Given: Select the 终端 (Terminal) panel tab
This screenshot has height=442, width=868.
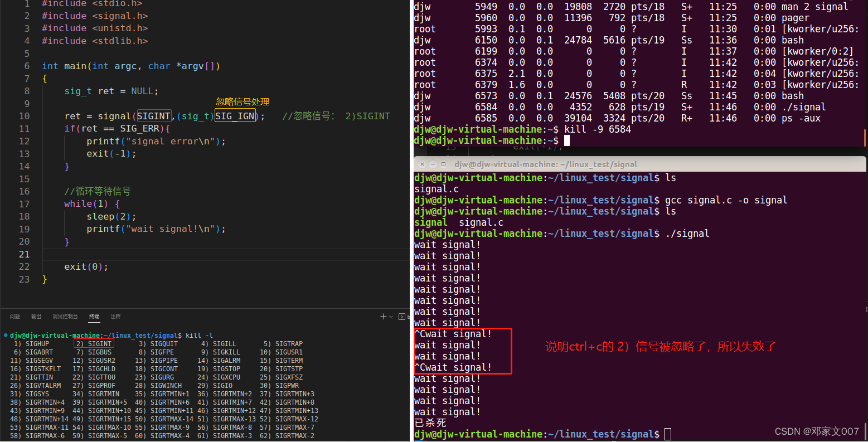Looking at the screenshot, I should point(94,317).
